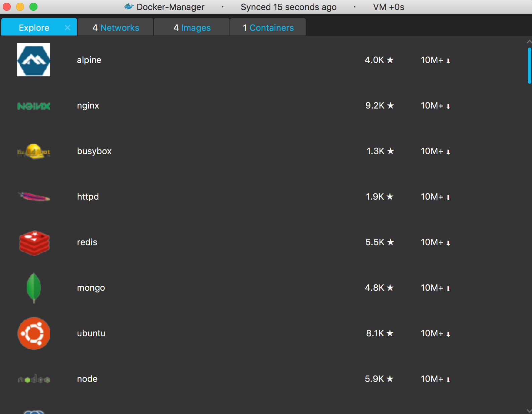
Task: Select the busybox image name
Action: pyautogui.click(x=94, y=151)
